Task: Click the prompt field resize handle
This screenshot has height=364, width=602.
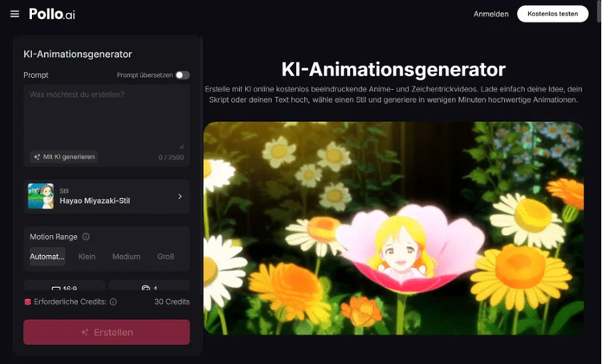Action: (181, 146)
